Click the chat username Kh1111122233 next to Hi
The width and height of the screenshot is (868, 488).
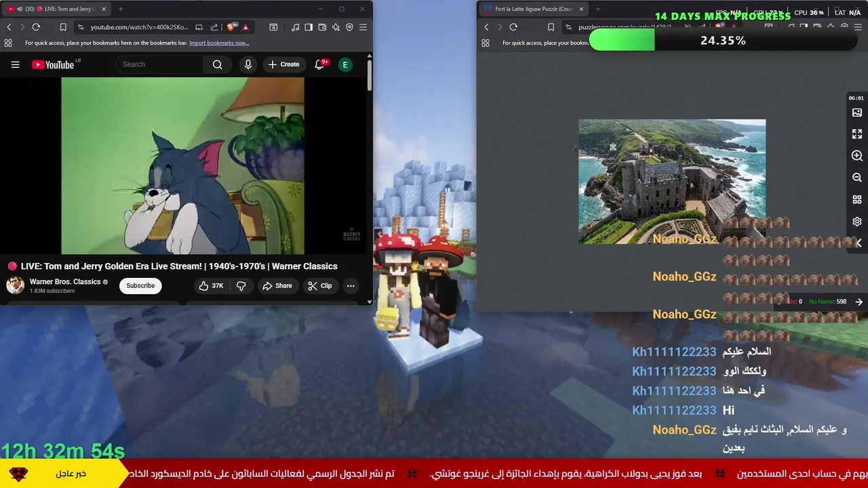point(674,410)
